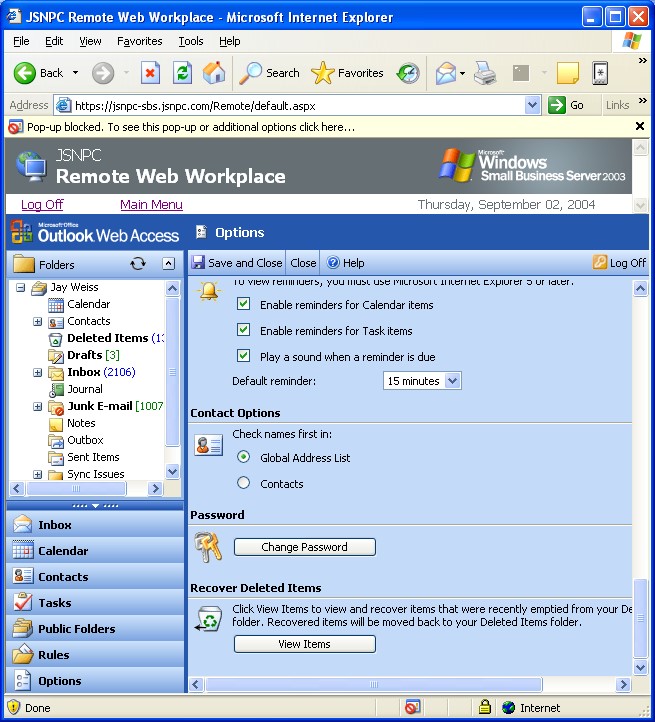Click the refresh folders icon in Folders header
The image size is (655, 722).
[x=138, y=264]
